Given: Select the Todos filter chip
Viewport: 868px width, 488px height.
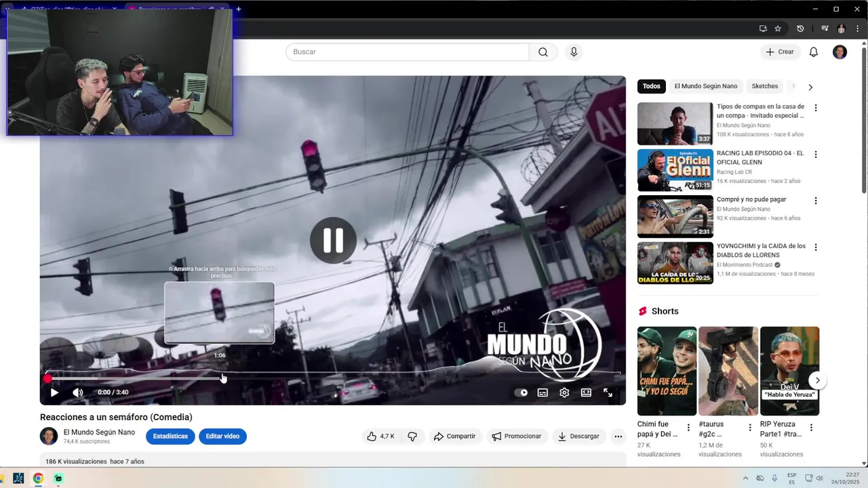Looking at the screenshot, I should pos(652,86).
